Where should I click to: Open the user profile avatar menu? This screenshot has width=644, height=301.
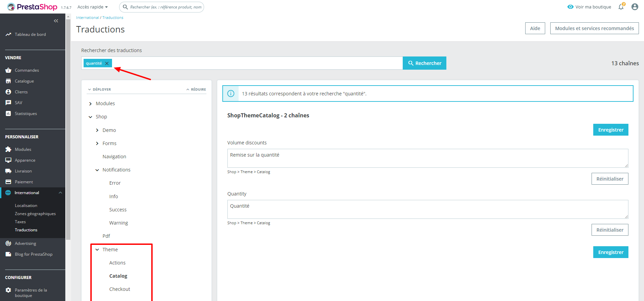coord(635,7)
